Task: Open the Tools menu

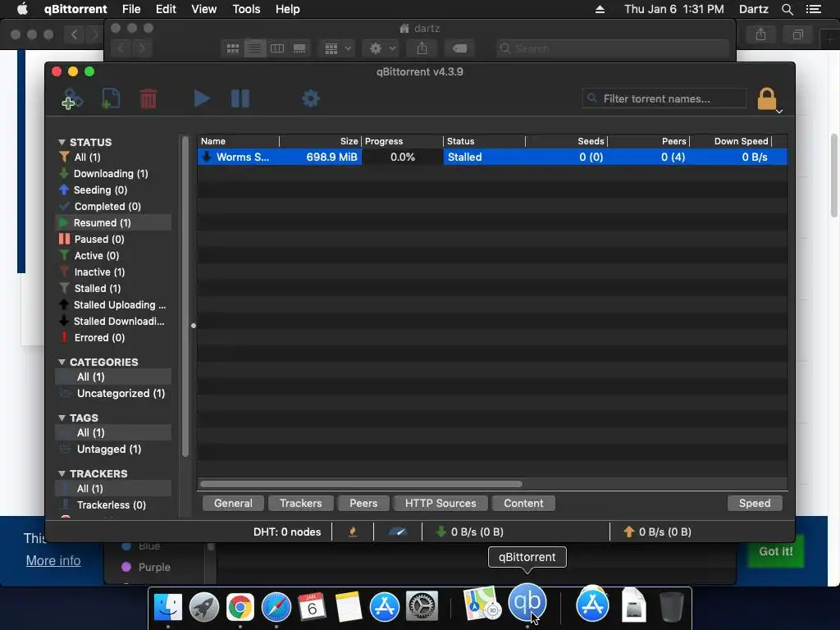Action: tap(246, 9)
